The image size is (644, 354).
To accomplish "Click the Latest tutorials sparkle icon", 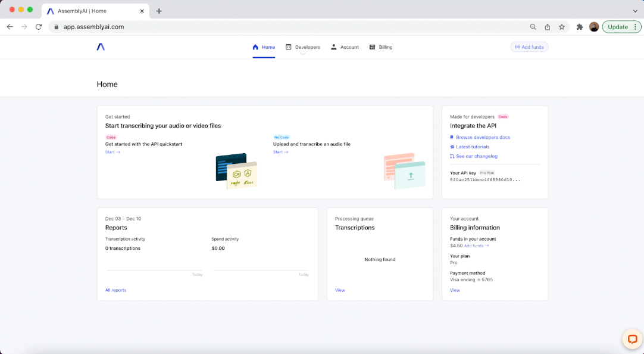I will [x=452, y=147].
